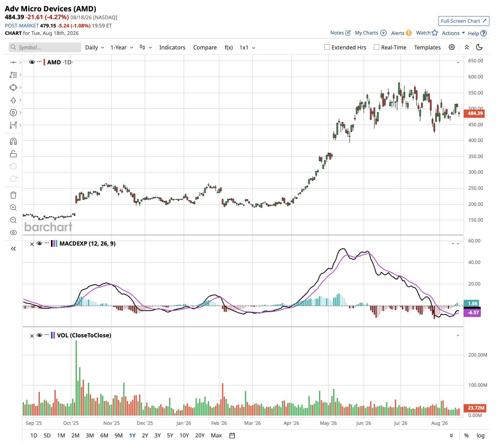
Task: Open the Indicators menu
Action: click(172, 47)
